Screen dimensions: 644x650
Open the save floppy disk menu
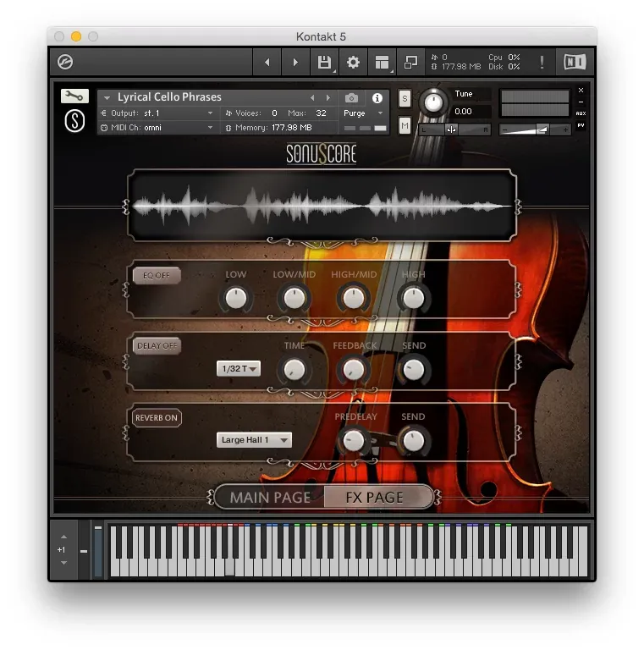point(324,62)
